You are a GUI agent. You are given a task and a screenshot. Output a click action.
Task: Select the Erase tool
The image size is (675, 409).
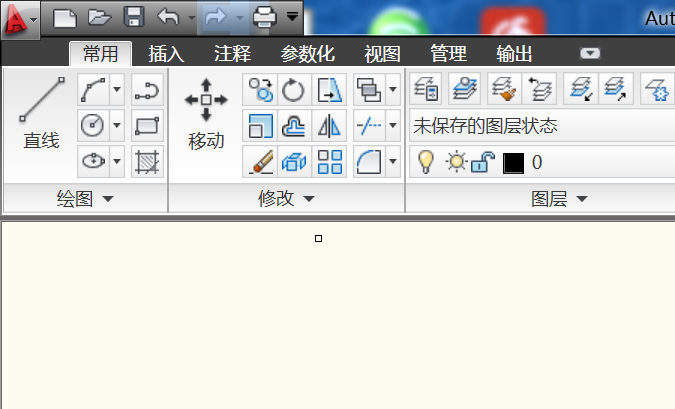pos(260,161)
